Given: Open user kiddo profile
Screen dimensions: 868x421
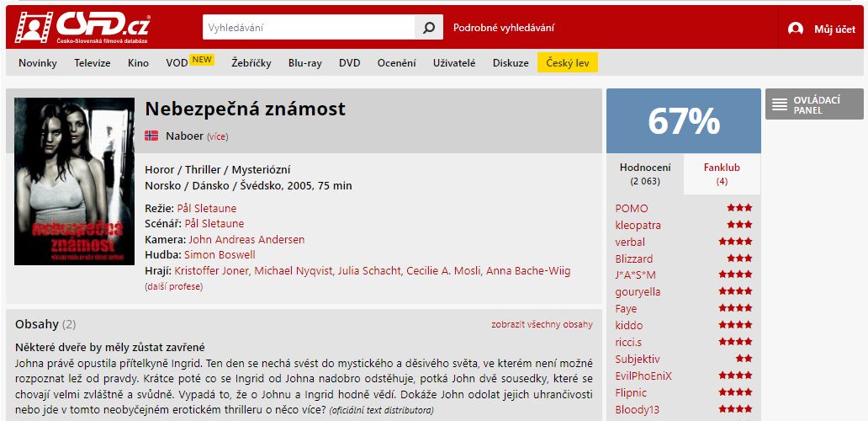Looking at the screenshot, I should pos(629,325).
